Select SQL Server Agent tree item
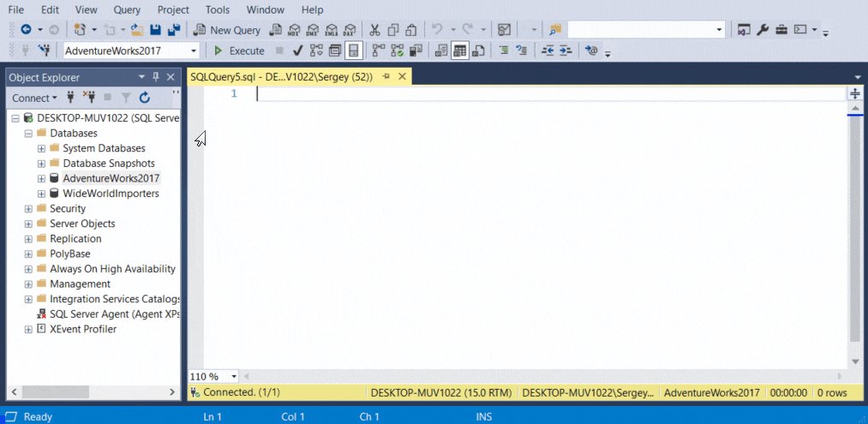868x424 pixels. point(109,314)
